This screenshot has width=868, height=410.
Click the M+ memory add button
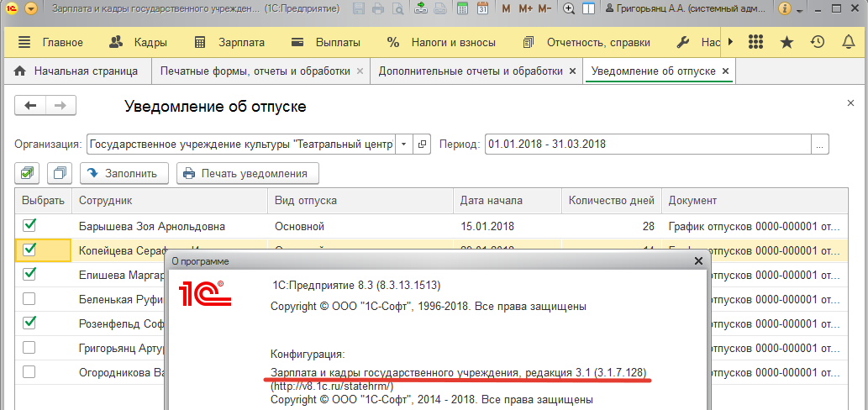coord(526,9)
